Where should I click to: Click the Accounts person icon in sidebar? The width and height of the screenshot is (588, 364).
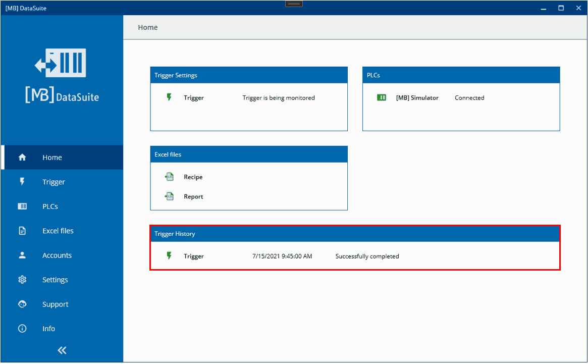(22, 255)
